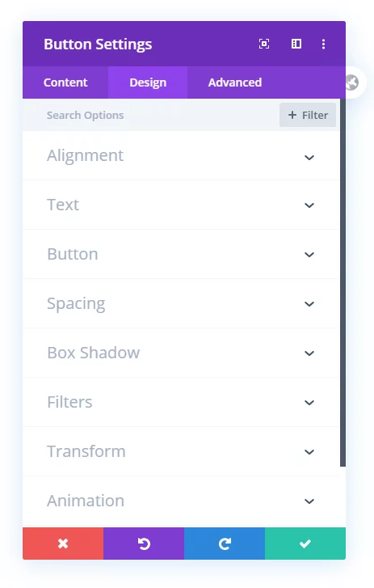The height and width of the screenshot is (588, 374).
Task: Discard changes with the red X button
Action: (63, 544)
